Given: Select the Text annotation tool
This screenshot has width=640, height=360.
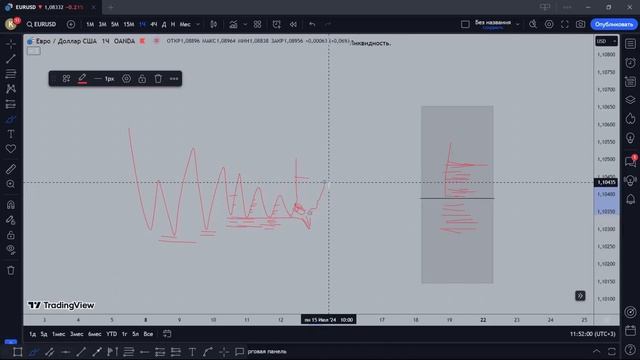Looking at the screenshot, I should (11, 134).
